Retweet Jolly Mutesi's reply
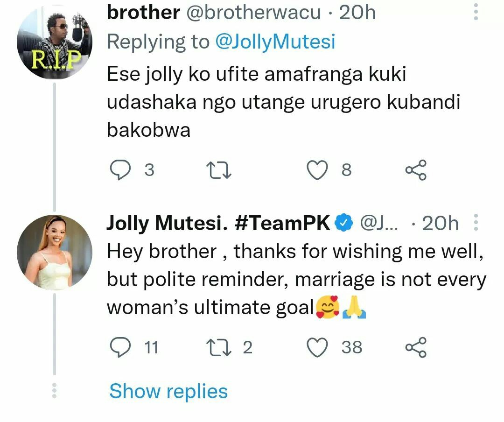Image resolution: width=504 pixels, height=422 pixels. tap(219, 347)
